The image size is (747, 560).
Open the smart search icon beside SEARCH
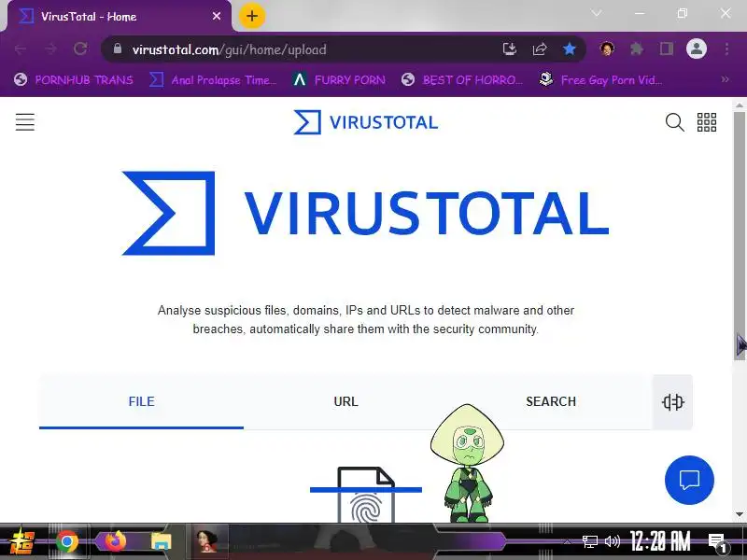(x=672, y=402)
